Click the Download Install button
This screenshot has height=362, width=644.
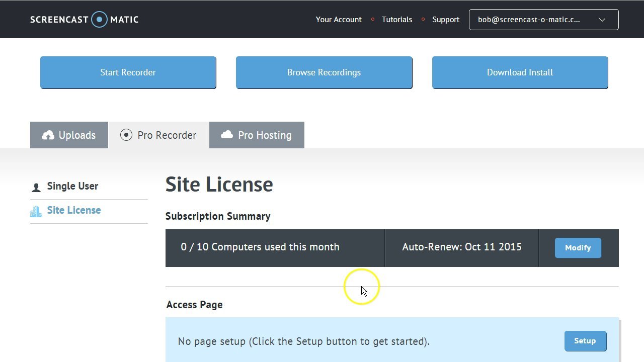pyautogui.click(x=520, y=72)
